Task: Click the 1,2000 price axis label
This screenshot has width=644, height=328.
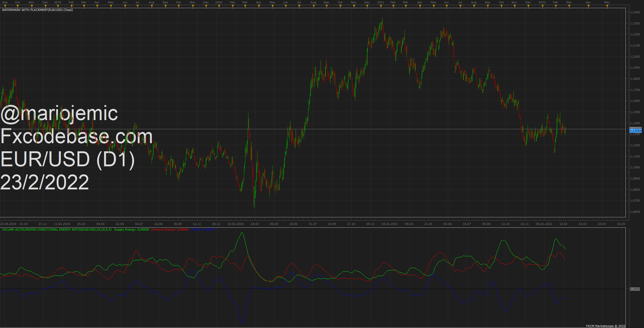Action: (635, 57)
